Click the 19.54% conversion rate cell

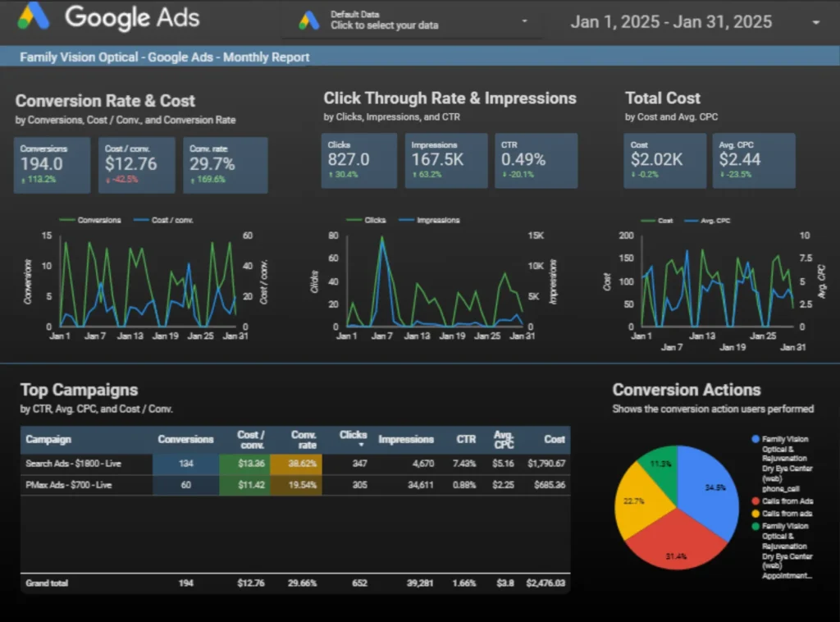296,485
